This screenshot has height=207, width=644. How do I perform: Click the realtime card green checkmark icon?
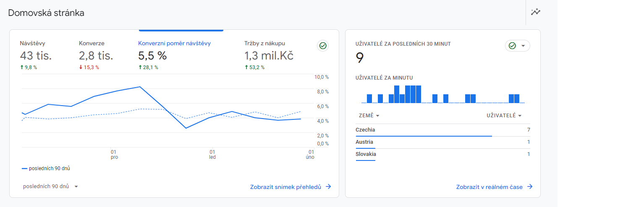[512, 46]
